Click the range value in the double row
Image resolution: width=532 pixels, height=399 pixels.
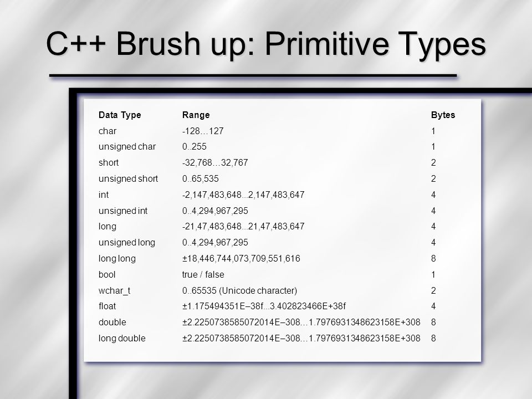pyautogui.click(x=301, y=323)
